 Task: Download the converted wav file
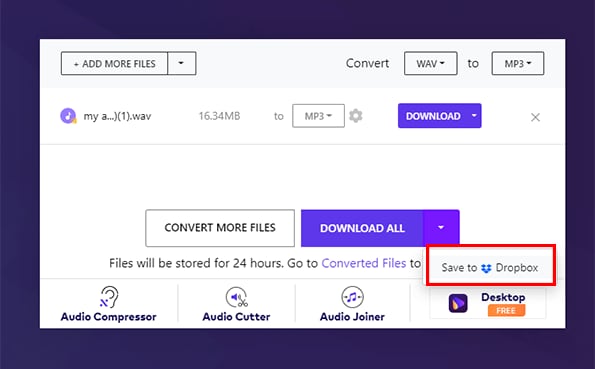pos(433,115)
